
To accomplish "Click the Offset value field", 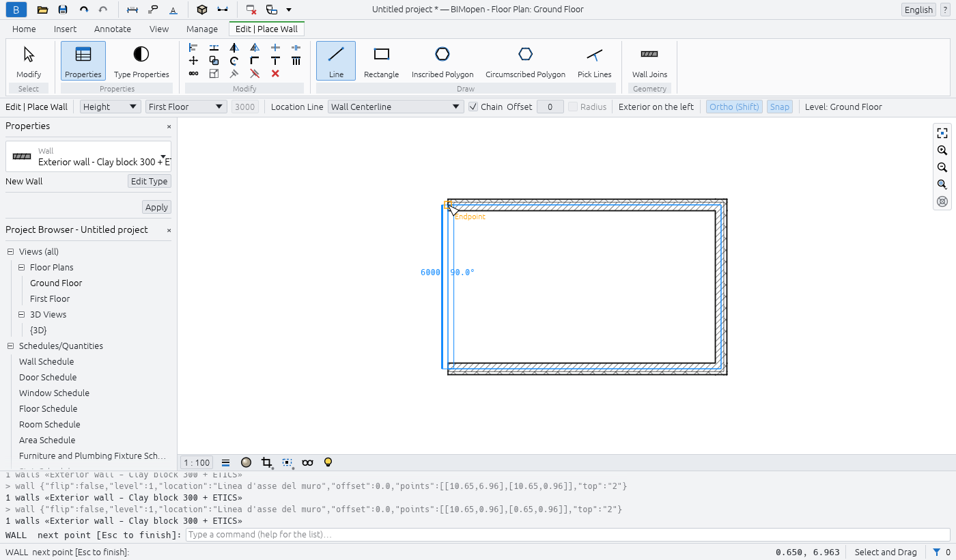I will [x=550, y=107].
